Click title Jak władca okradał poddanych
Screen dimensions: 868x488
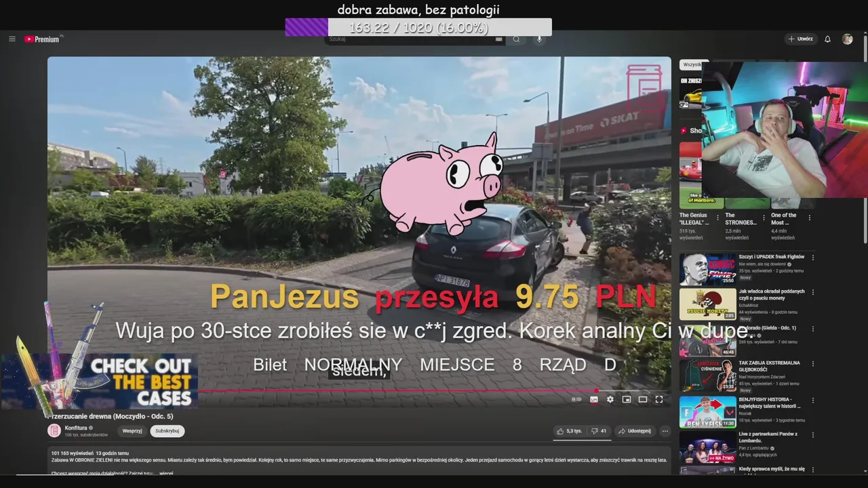(772, 295)
